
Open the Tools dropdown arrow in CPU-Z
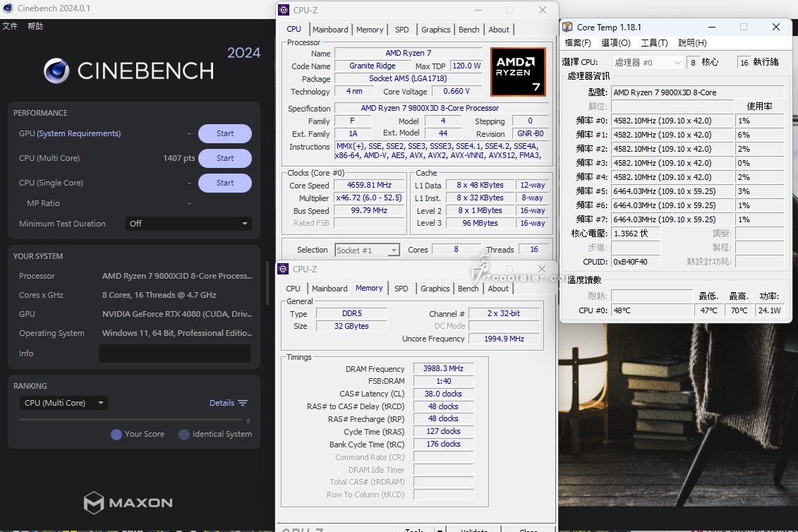tap(440, 529)
